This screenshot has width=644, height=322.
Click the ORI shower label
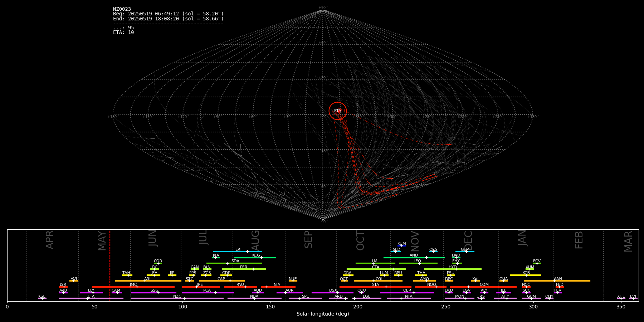pos(379,279)
